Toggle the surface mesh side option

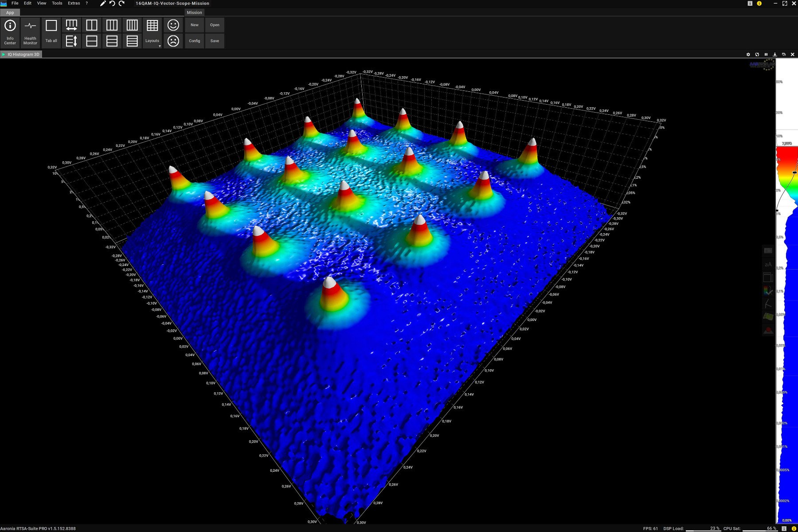tap(768, 317)
